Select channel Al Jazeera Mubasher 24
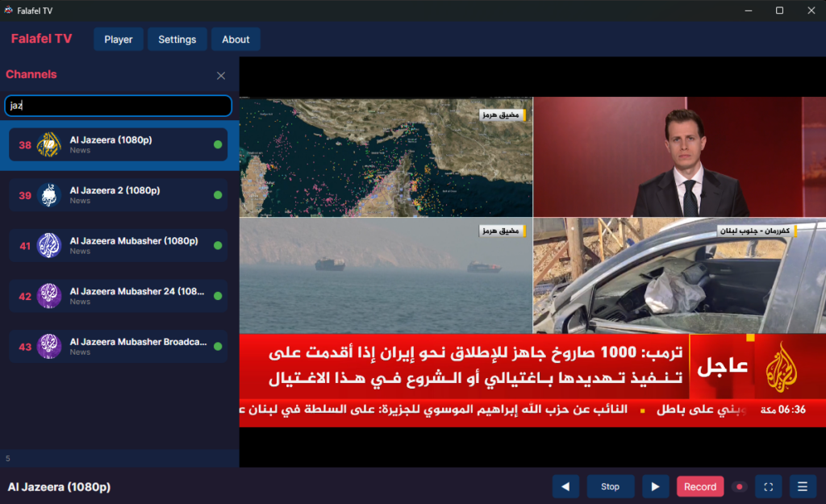The image size is (826, 504). (x=118, y=297)
